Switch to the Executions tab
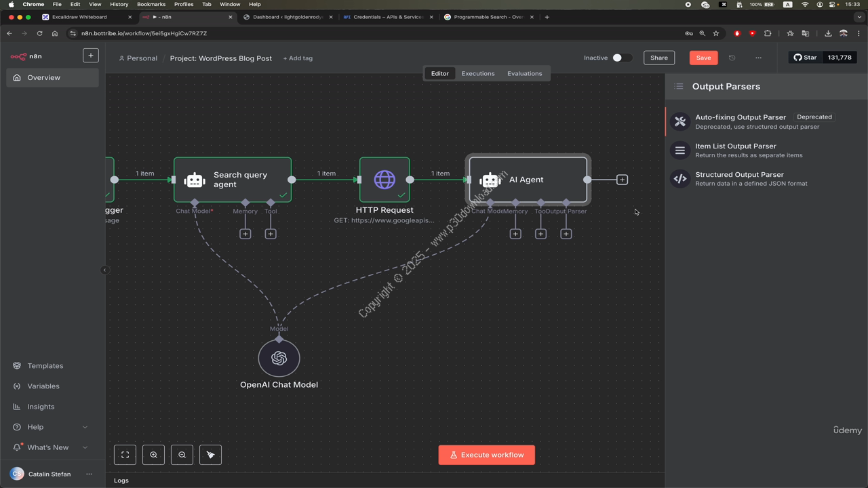868x488 pixels. [x=478, y=73]
